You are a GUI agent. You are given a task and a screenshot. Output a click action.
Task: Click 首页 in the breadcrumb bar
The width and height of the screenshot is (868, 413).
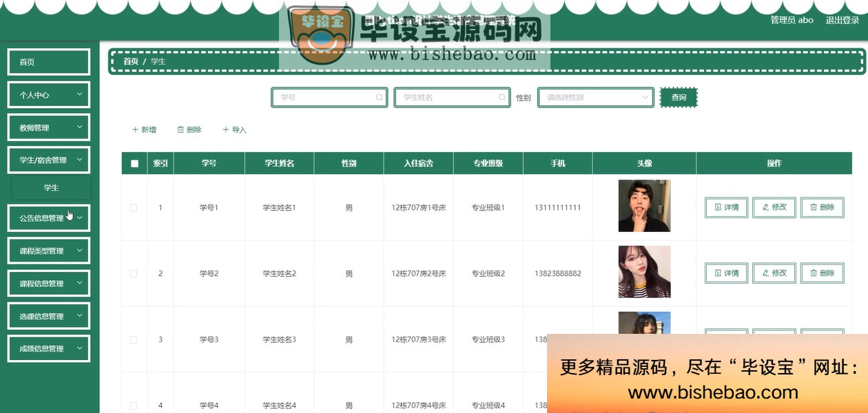(131, 61)
